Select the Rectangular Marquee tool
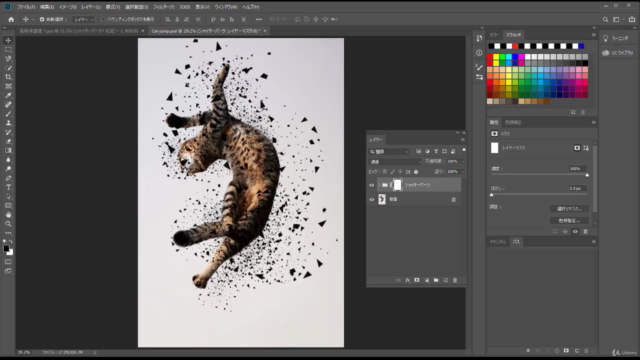640x360 pixels. (x=8, y=49)
